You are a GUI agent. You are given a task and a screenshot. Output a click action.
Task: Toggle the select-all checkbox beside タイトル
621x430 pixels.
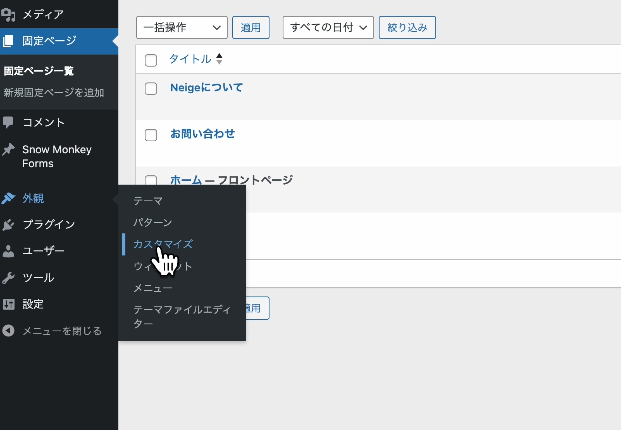tap(151, 60)
